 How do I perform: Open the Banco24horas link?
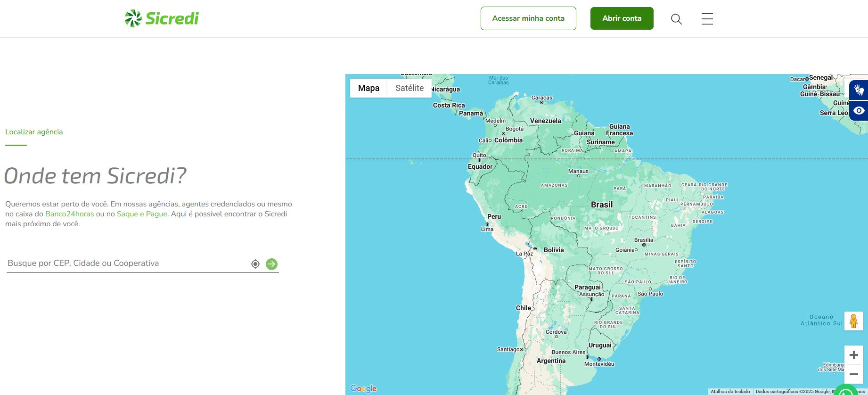pos(70,214)
